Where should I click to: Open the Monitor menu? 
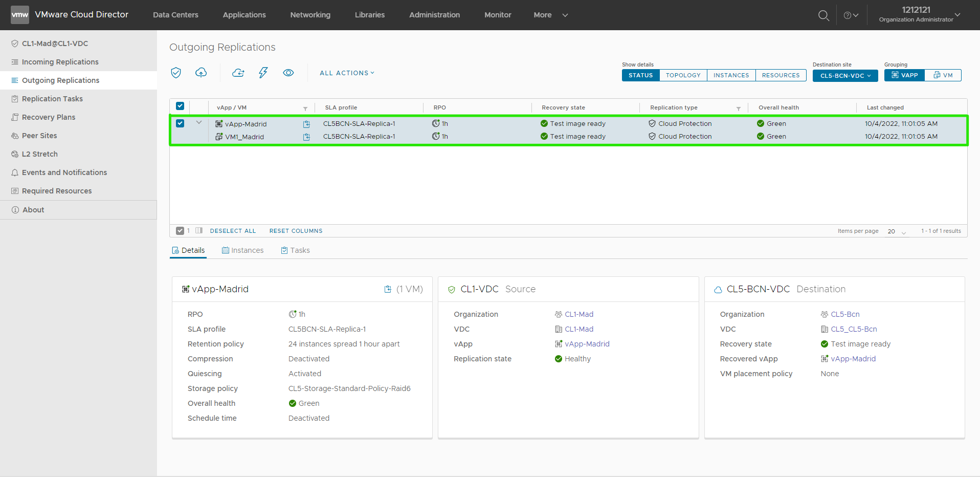coord(498,15)
